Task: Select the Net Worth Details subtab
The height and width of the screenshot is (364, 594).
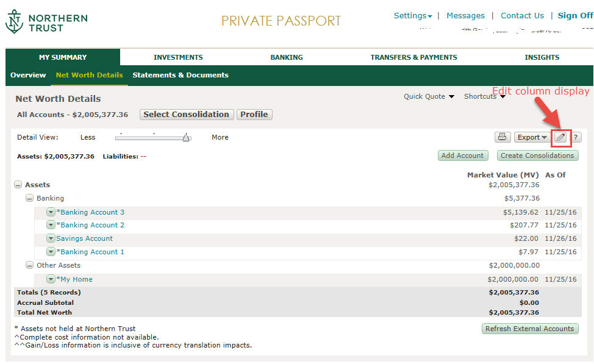Action: point(90,75)
